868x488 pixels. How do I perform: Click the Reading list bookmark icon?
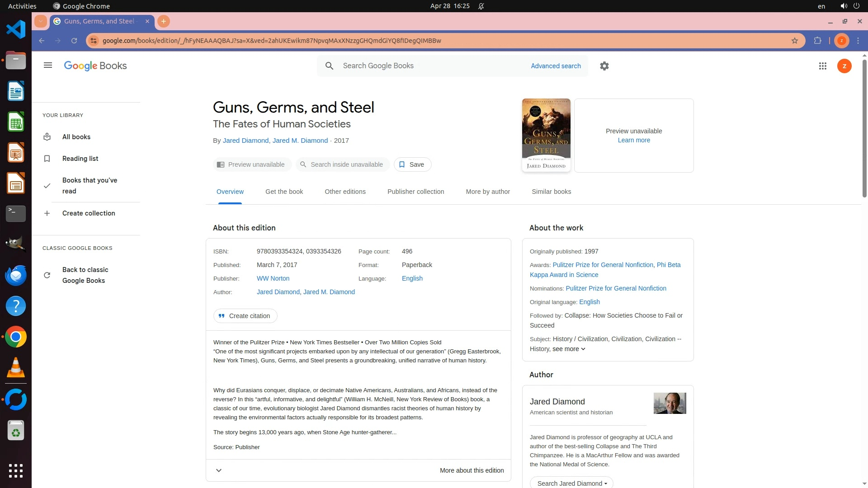(x=47, y=159)
